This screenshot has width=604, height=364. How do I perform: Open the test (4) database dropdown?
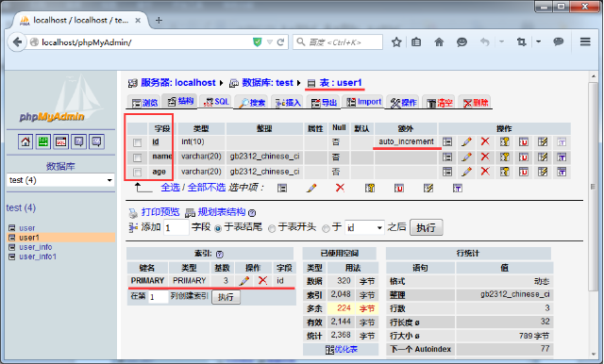pos(60,180)
